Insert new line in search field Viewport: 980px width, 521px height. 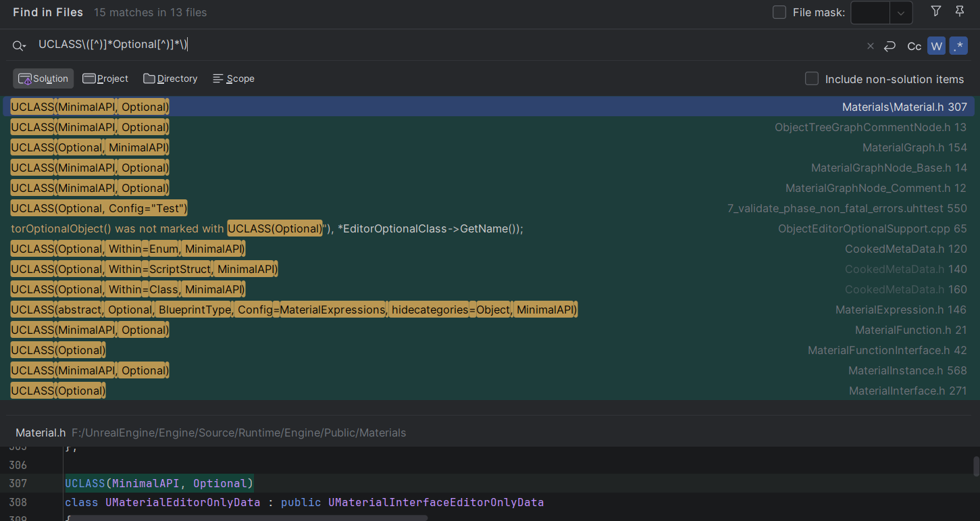click(x=889, y=46)
